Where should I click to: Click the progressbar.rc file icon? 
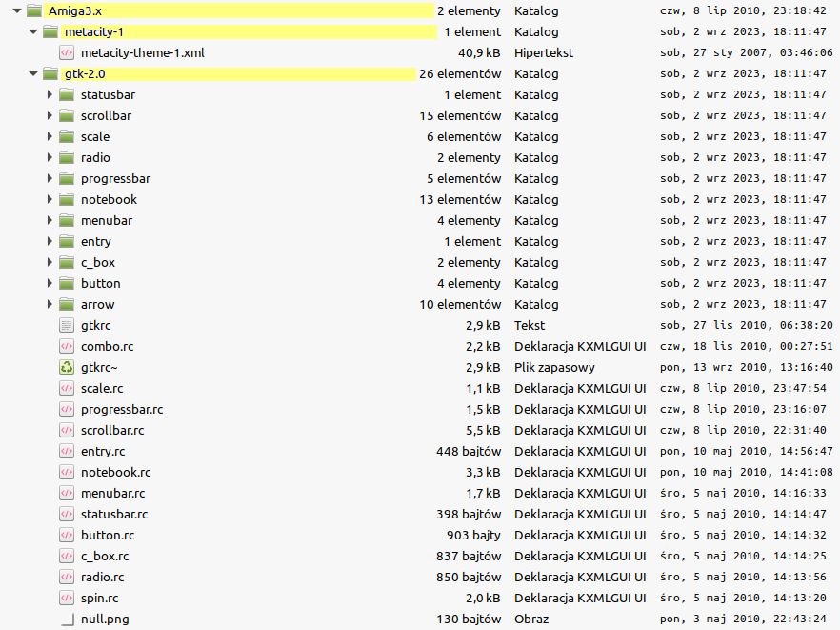67,409
